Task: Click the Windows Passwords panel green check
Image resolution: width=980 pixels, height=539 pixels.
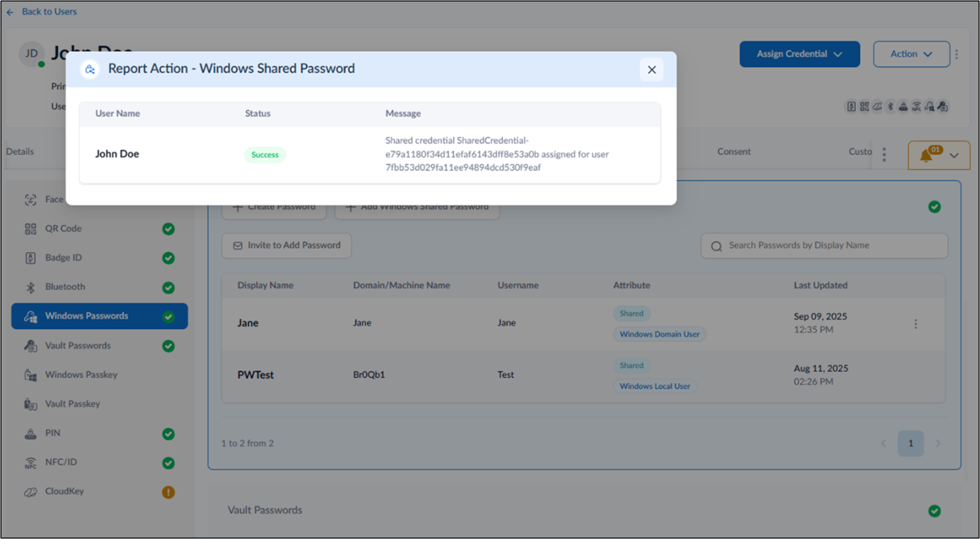Action: coord(934,207)
